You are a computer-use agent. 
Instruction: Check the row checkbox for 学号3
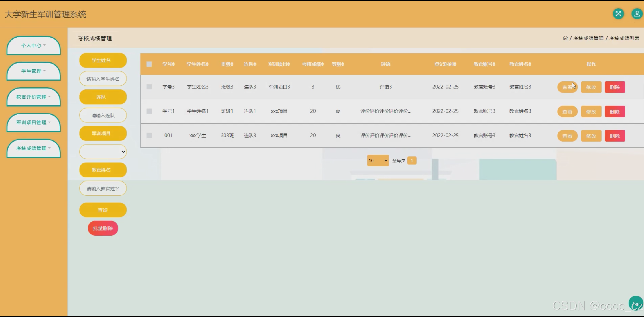pyautogui.click(x=149, y=87)
